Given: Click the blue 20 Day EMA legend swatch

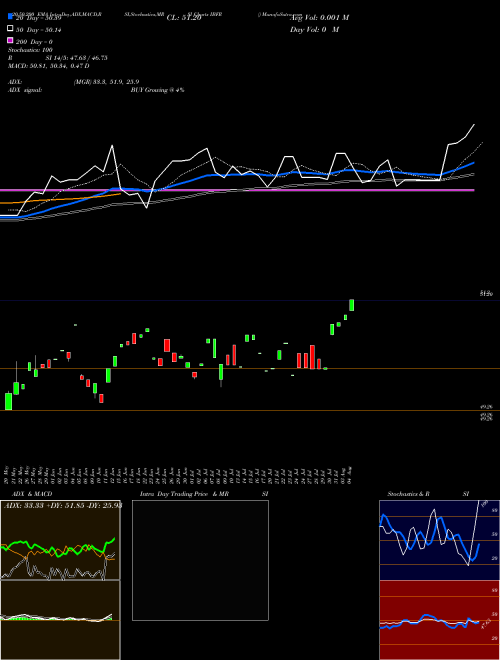Looking at the screenshot, I should [10, 16].
